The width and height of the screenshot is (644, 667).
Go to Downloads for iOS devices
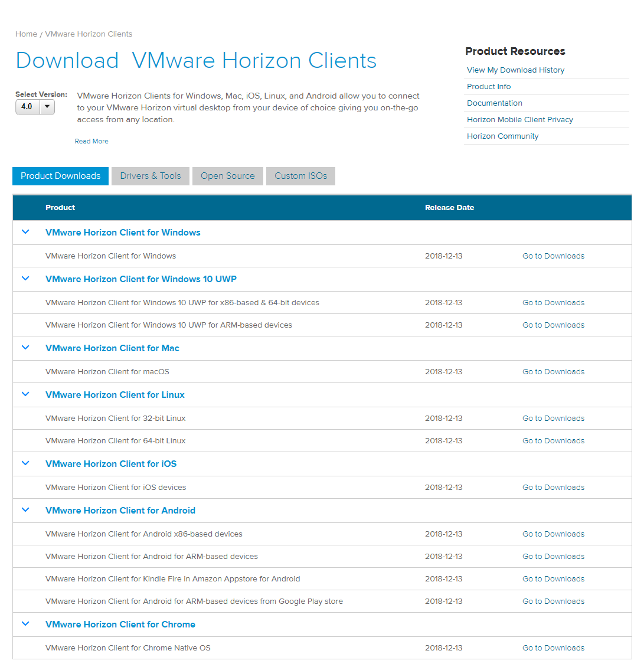[x=554, y=488]
